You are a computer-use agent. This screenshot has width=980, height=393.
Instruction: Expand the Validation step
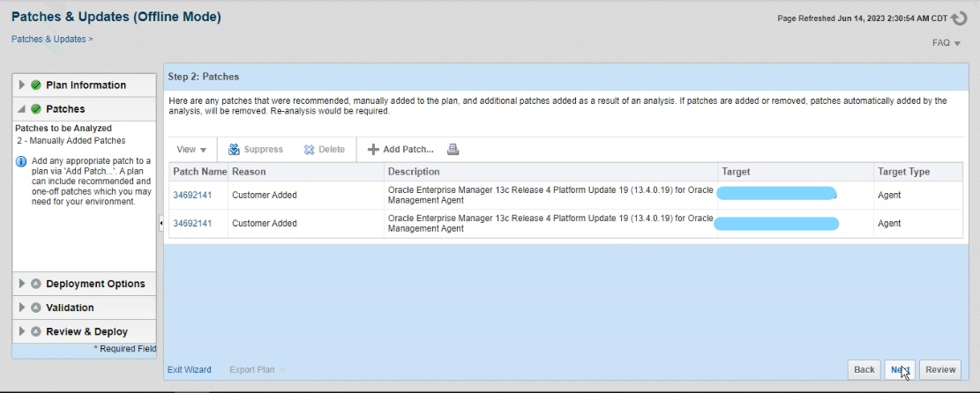pos(22,308)
